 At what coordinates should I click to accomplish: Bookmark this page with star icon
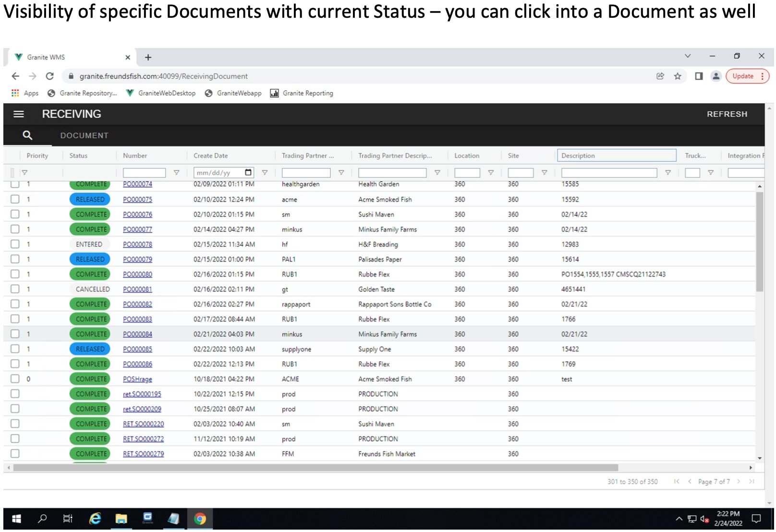point(678,76)
